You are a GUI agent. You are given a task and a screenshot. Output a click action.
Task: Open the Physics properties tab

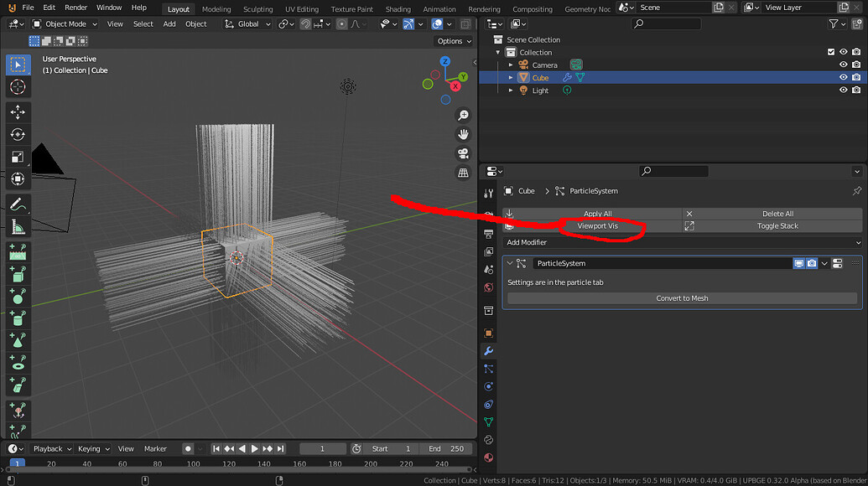[488, 386]
